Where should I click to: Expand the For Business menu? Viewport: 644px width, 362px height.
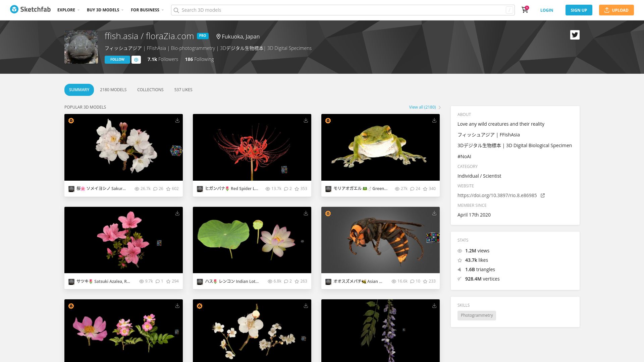pyautogui.click(x=147, y=10)
